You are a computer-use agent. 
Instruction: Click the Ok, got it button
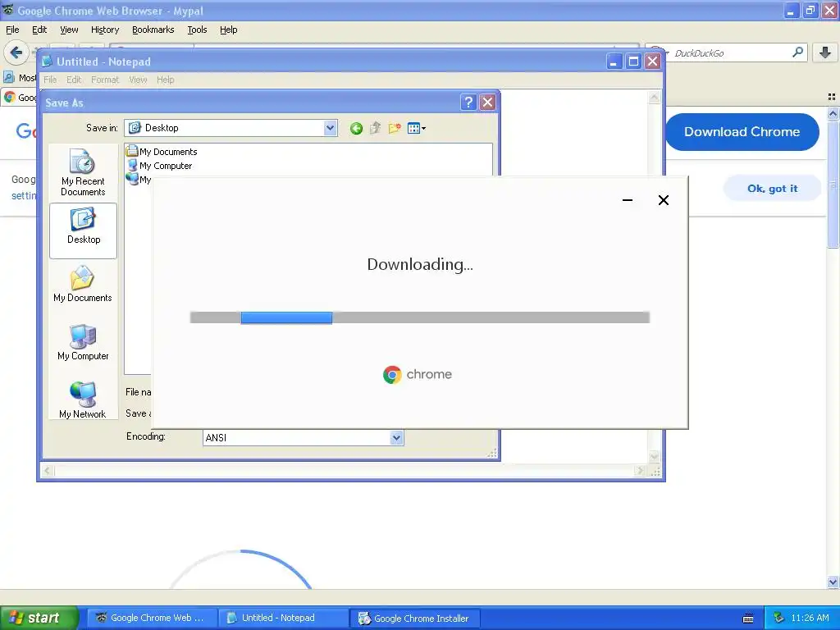click(x=772, y=189)
